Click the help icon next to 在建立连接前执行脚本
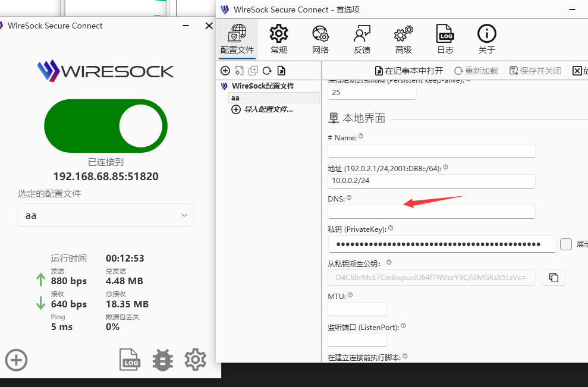This screenshot has width=588, height=387. pyautogui.click(x=405, y=356)
